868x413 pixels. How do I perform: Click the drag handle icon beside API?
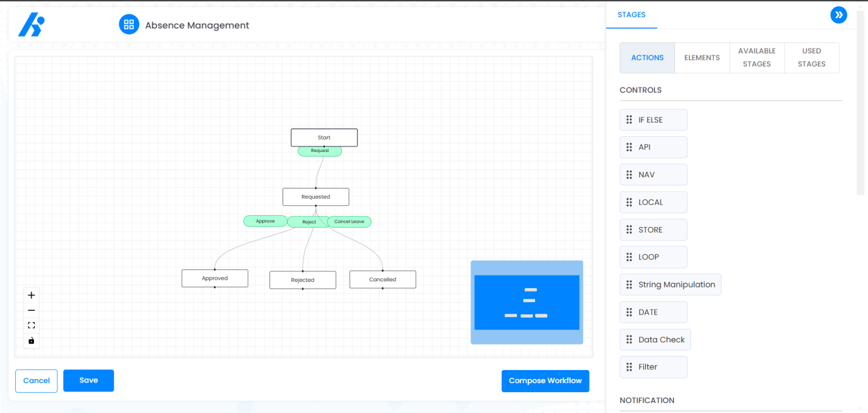coord(629,147)
